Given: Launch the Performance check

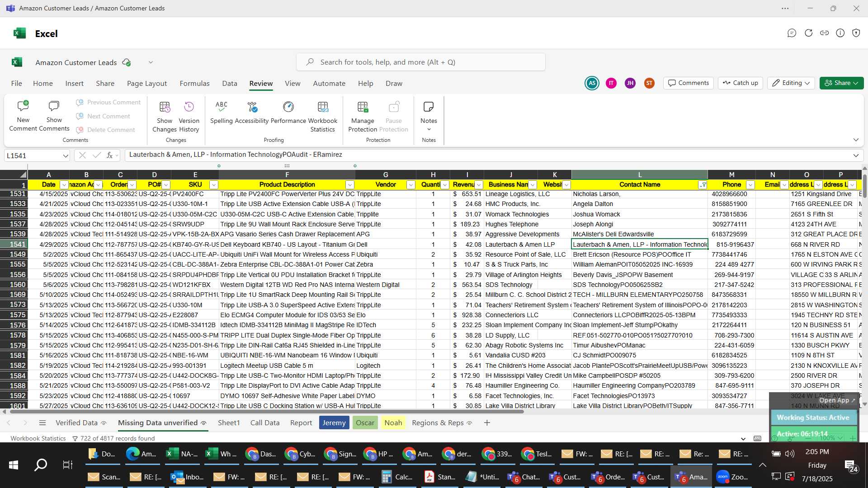Looking at the screenshot, I should pyautogui.click(x=288, y=112).
